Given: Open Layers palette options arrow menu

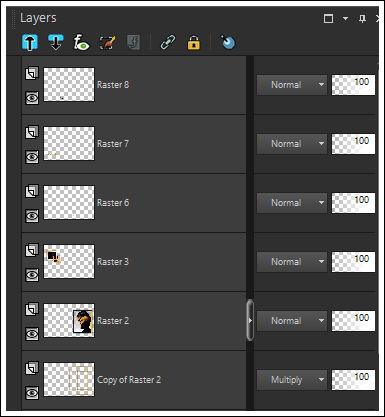Looking at the screenshot, I should [345, 18].
